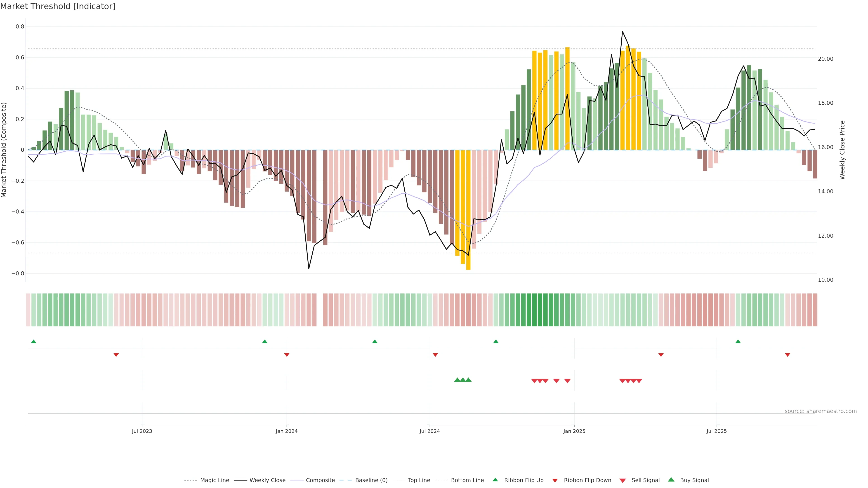
Task: Click the Market Threshold [Indicator] title
Action: [58, 6]
